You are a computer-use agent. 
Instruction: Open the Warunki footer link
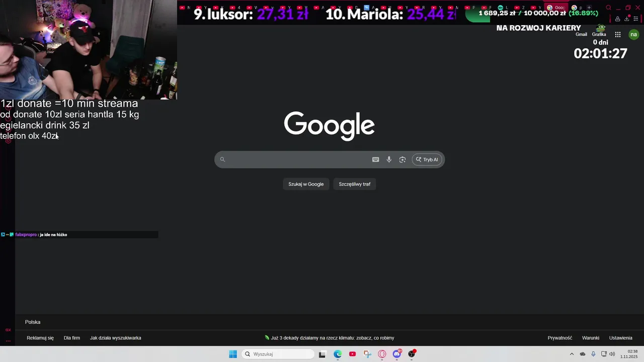coord(591,338)
